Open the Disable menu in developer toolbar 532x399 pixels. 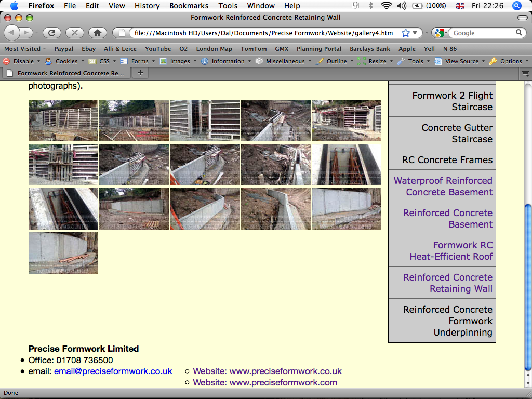pyautogui.click(x=21, y=61)
